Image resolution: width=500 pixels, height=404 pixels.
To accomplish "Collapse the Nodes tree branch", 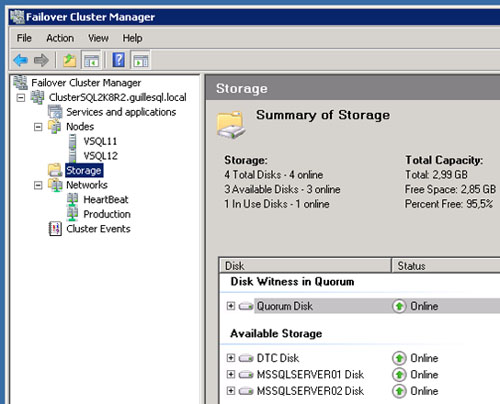I will coord(38,127).
